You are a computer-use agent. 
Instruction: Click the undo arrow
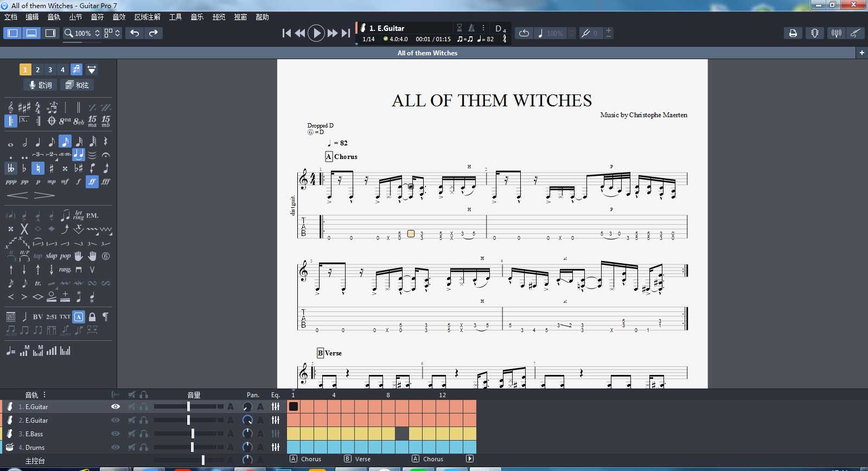135,33
